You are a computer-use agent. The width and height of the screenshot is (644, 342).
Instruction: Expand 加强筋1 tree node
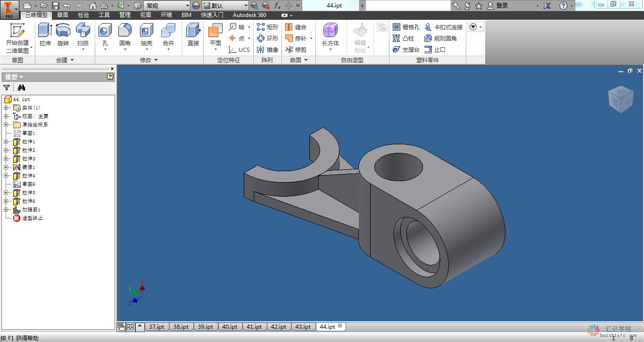[x=6, y=209]
